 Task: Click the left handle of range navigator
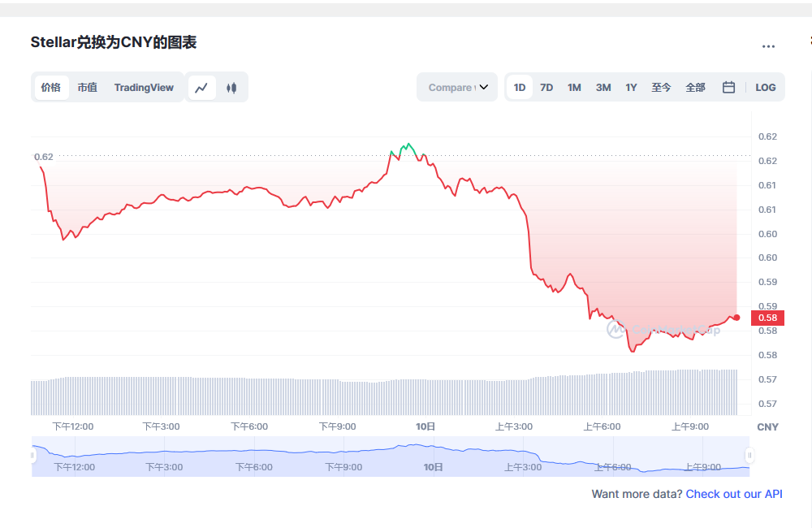pyautogui.click(x=32, y=456)
